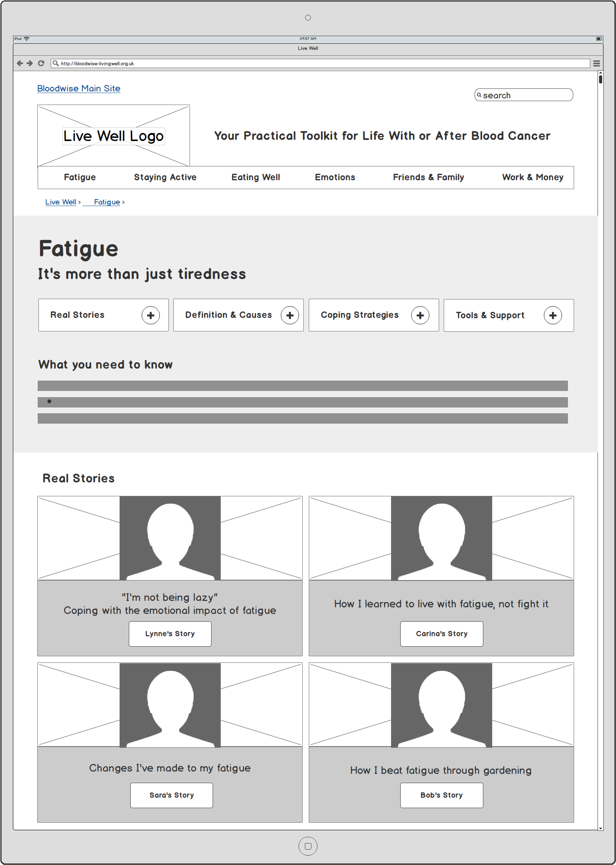Click the scrollbar down arrow
Image resolution: width=616 pixels, height=865 pixels.
point(601,828)
